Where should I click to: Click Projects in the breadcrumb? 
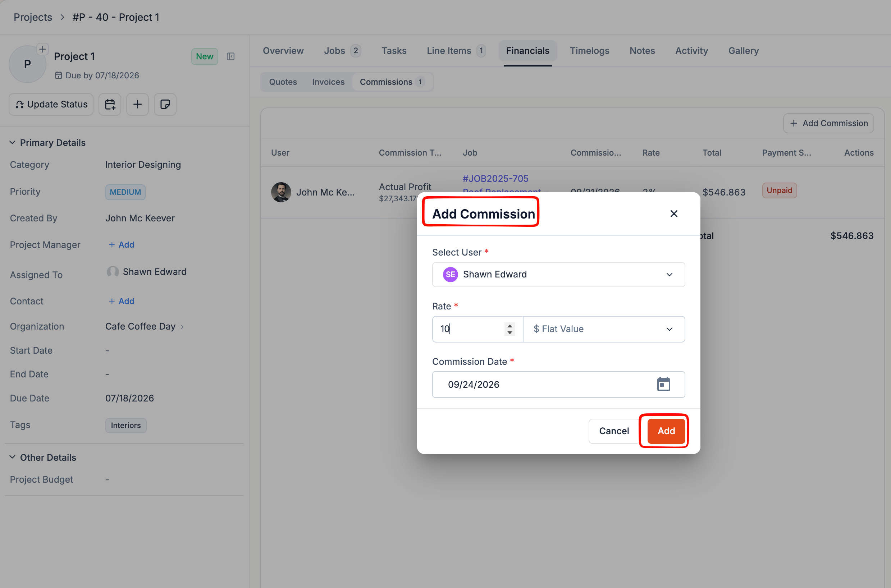pyautogui.click(x=33, y=17)
